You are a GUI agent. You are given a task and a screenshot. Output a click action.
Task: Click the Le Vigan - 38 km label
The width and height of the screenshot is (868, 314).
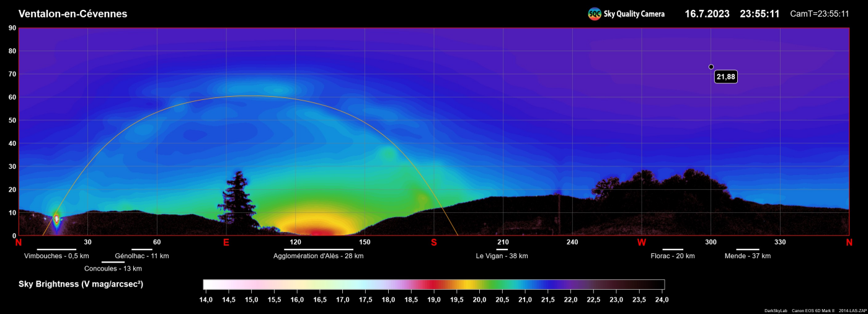502,256
